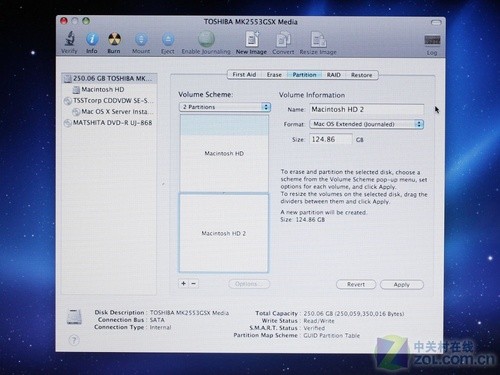Click the Verify microscope icon
This screenshot has height=375, width=500.
tap(70, 38)
